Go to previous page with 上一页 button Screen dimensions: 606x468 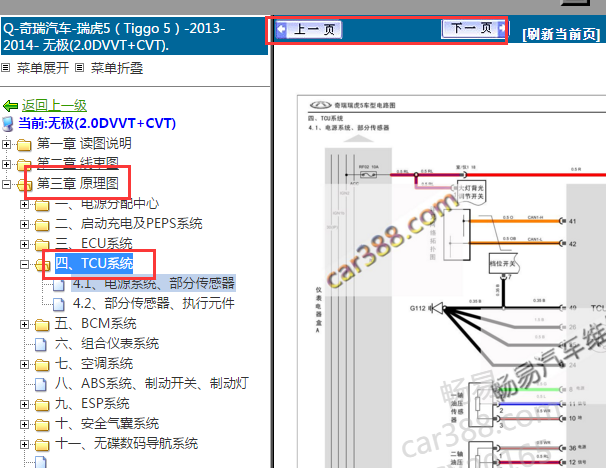pos(308,29)
